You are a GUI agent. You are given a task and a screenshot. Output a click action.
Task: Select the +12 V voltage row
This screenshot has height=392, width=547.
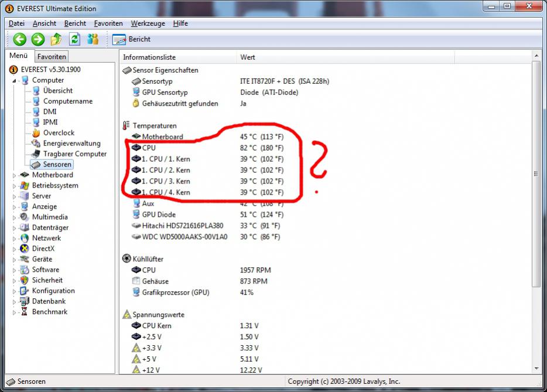[x=197, y=370]
